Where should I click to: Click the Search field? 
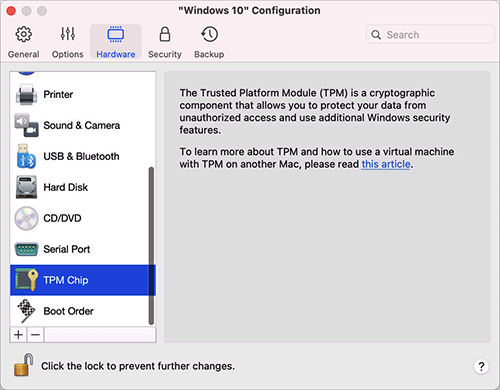430,34
